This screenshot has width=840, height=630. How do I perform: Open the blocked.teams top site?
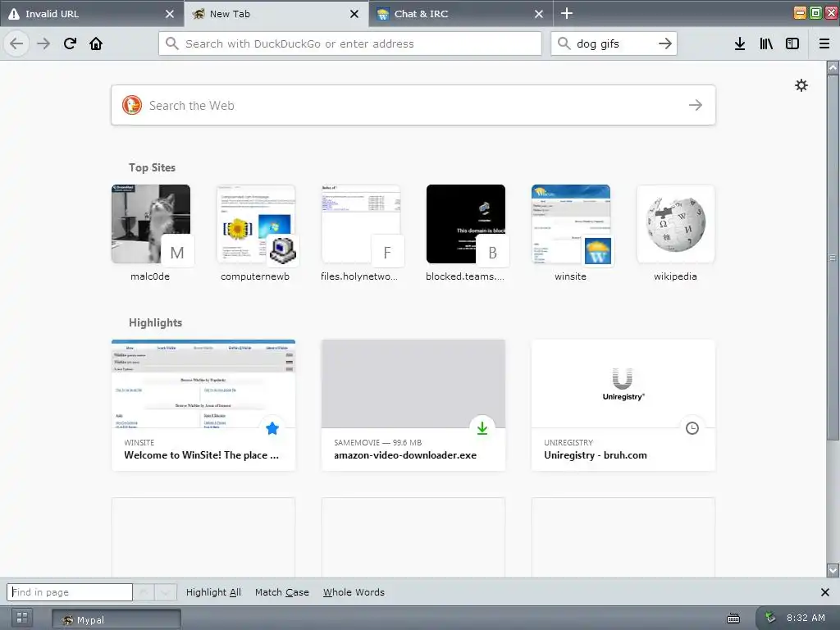point(466,232)
